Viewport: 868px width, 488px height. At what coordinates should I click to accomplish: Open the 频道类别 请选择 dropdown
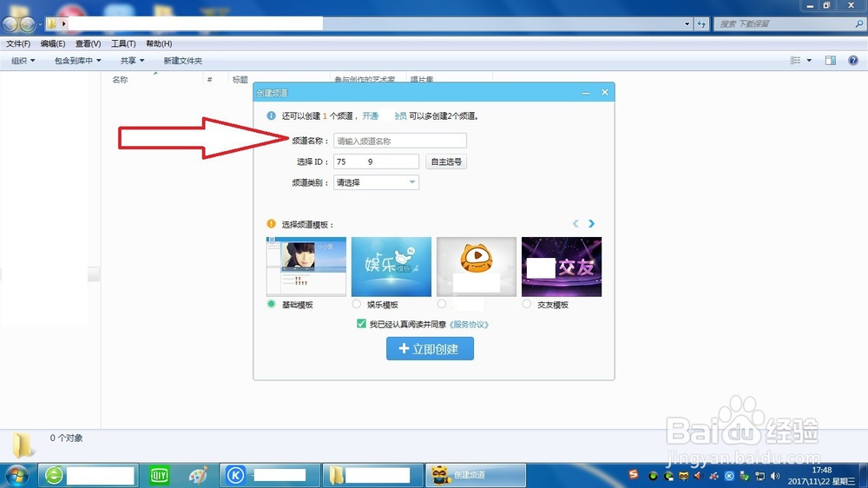click(376, 182)
